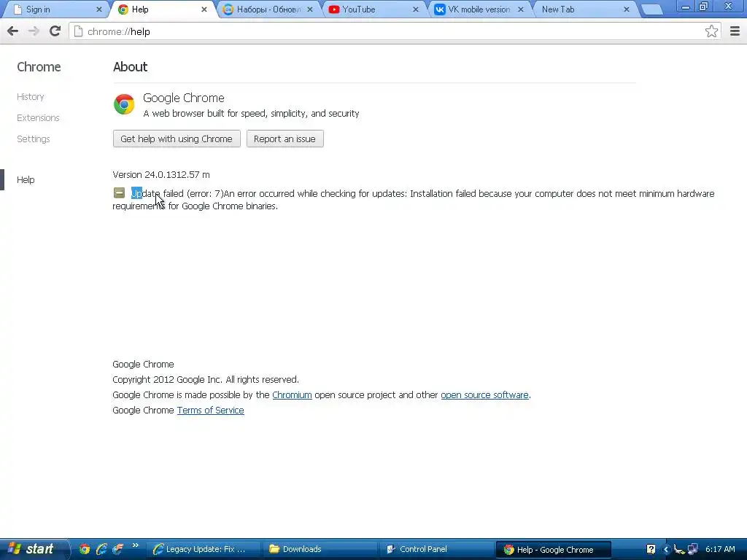This screenshot has width=747, height=560.
Task: Launch Internet Explorer from quick launch
Action: [101, 549]
